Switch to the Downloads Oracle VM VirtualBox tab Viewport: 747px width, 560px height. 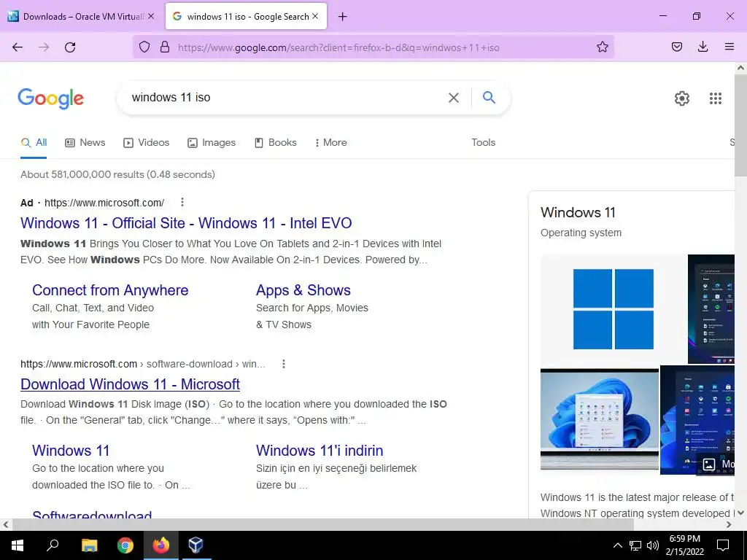tap(81, 16)
